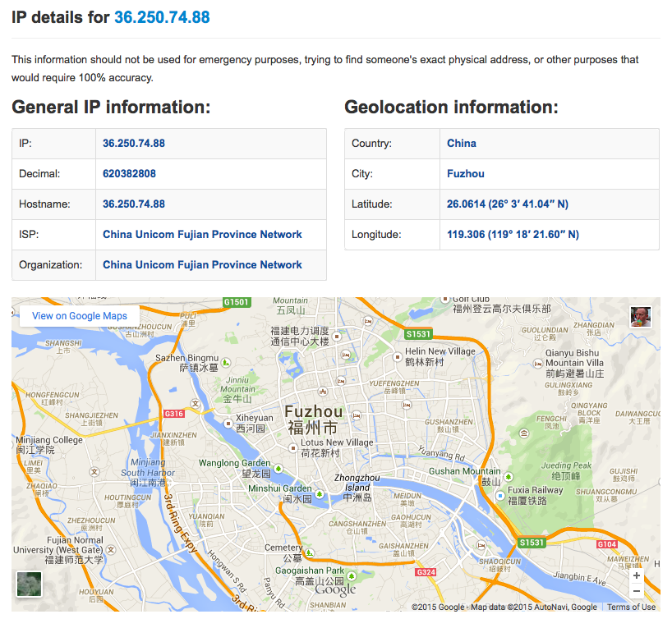The height and width of the screenshot is (628, 672).
Task: Select the Jinniu Mountain map label
Action: [x=237, y=389]
